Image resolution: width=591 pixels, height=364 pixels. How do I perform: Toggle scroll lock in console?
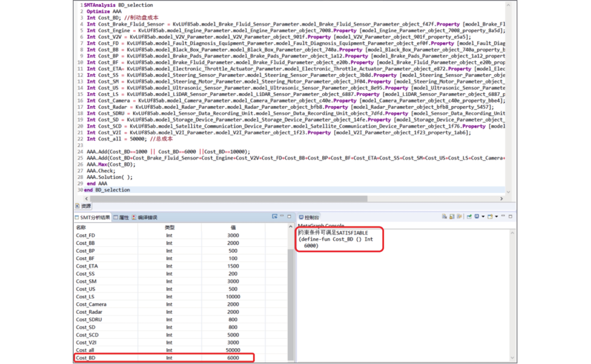tap(452, 216)
